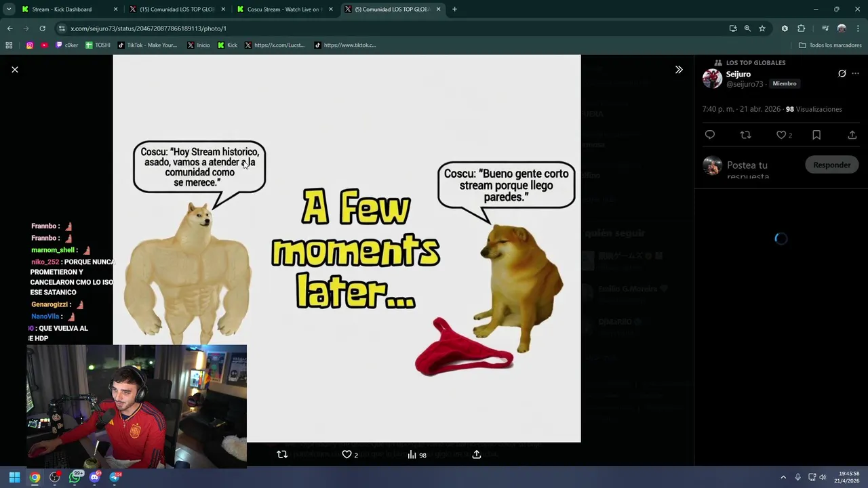
Task: Open the Chrome profile avatar
Action: click(842, 28)
